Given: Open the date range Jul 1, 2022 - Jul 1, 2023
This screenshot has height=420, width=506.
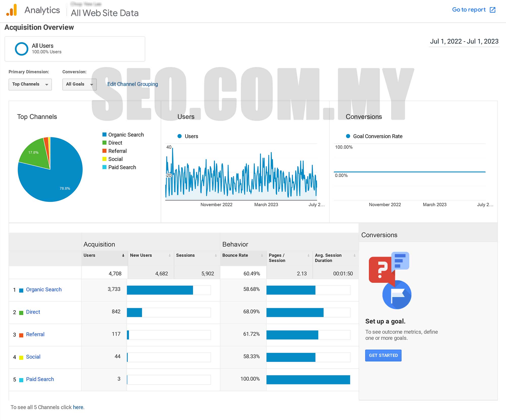Looking at the screenshot, I should pos(464,41).
